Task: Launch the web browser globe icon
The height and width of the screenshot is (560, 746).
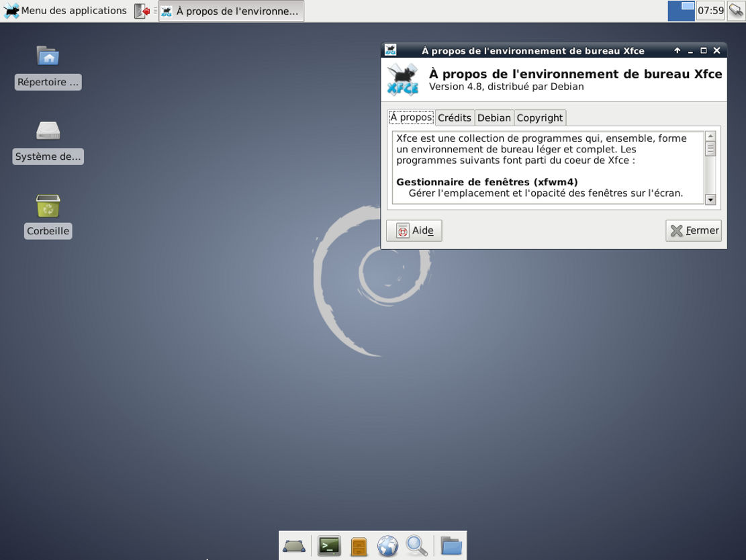Action: [x=387, y=546]
